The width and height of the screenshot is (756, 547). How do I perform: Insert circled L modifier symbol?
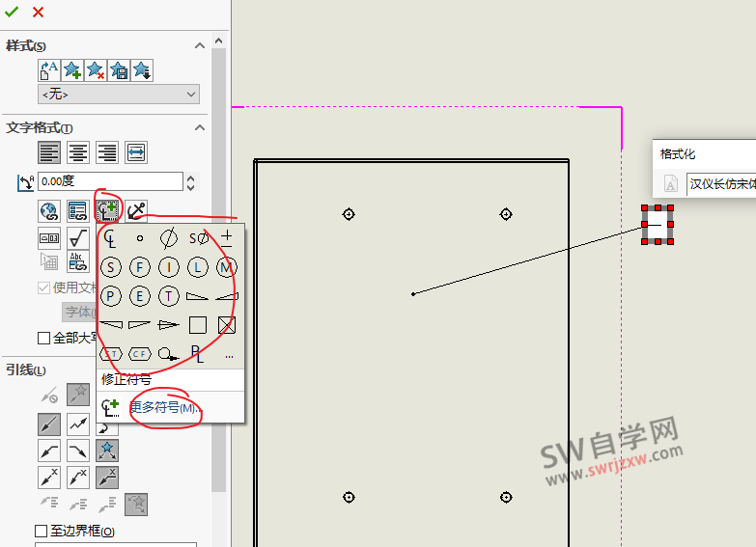pos(198,267)
